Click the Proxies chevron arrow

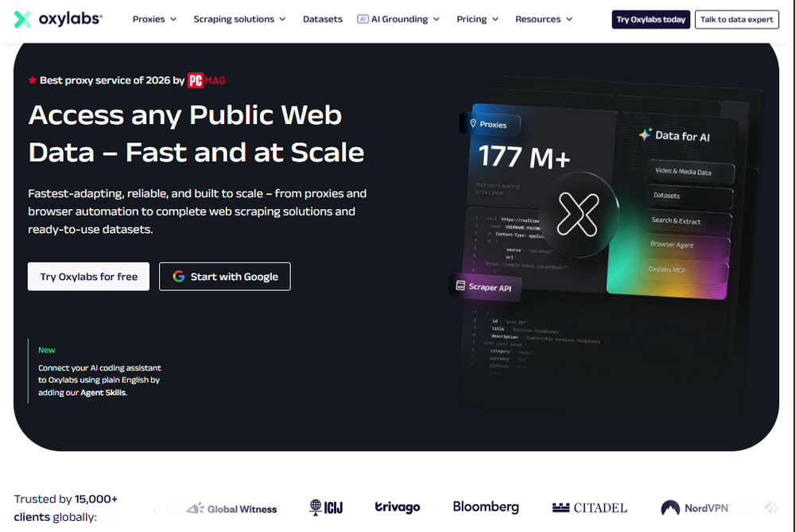(x=173, y=19)
